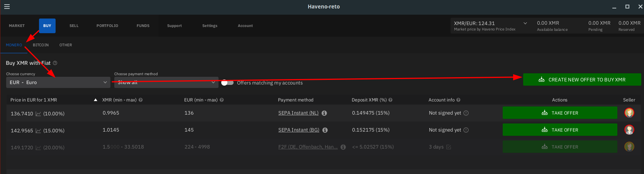
Task: Click info icon beside first Not signed yet
Action: (x=466, y=113)
